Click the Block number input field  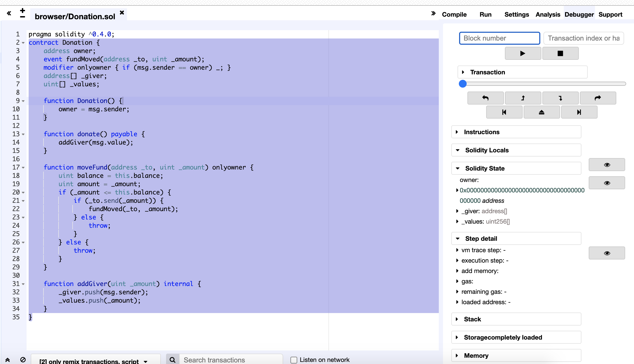coord(499,38)
